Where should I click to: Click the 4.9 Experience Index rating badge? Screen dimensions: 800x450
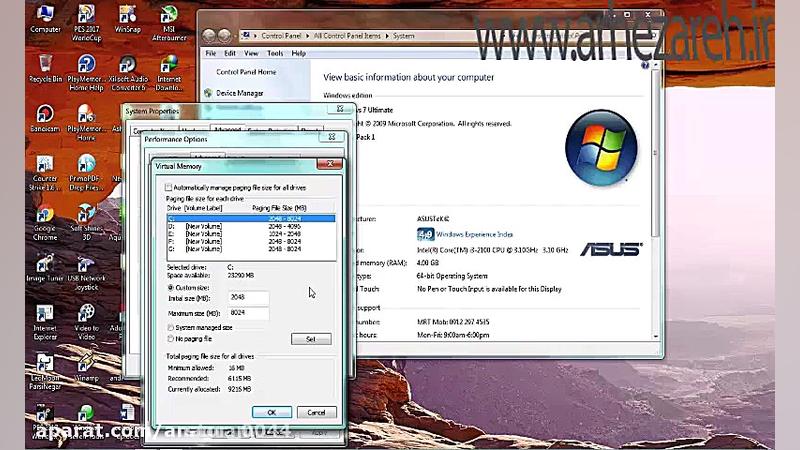coord(425,234)
